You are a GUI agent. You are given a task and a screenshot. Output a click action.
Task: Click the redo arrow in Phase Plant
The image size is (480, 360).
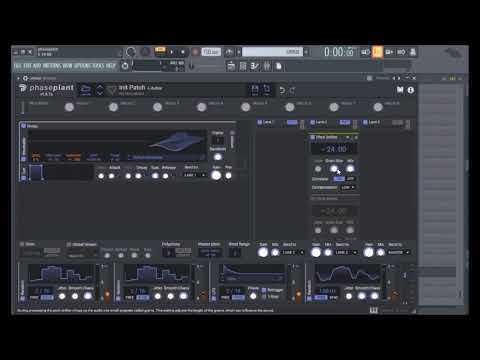click(x=292, y=90)
